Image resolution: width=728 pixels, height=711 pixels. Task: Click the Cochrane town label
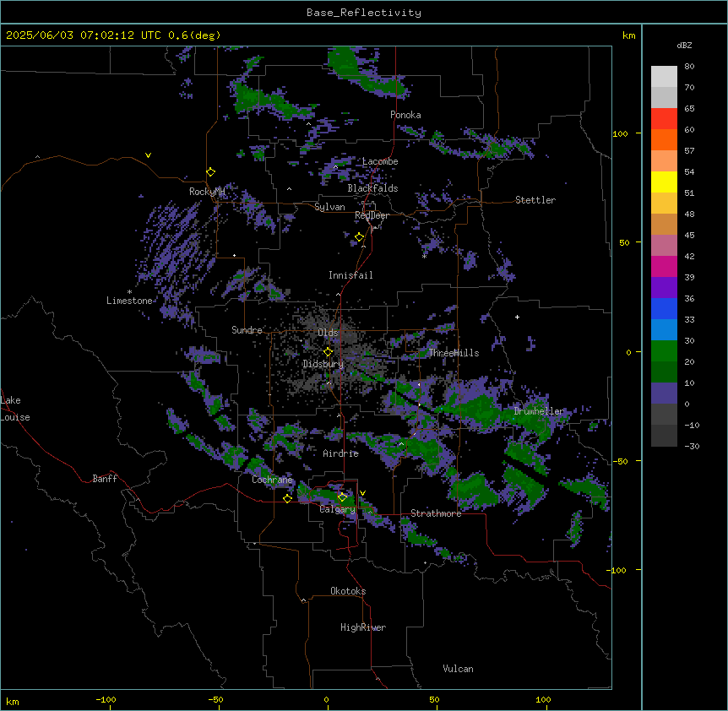(272, 480)
